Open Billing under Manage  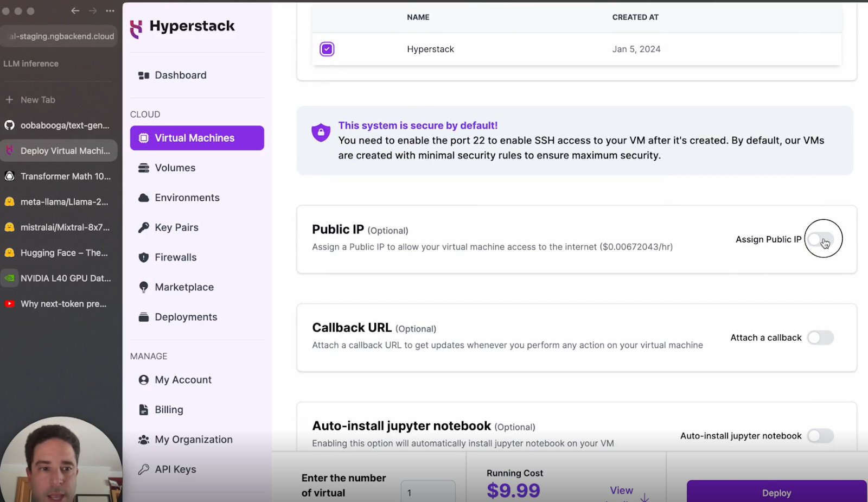pyautogui.click(x=197, y=410)
